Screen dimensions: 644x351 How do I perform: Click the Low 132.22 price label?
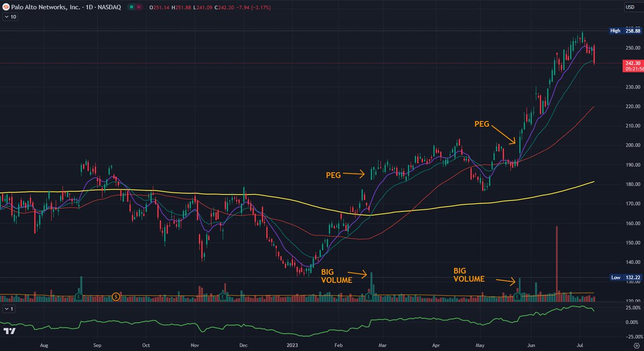tap(626, 277)
